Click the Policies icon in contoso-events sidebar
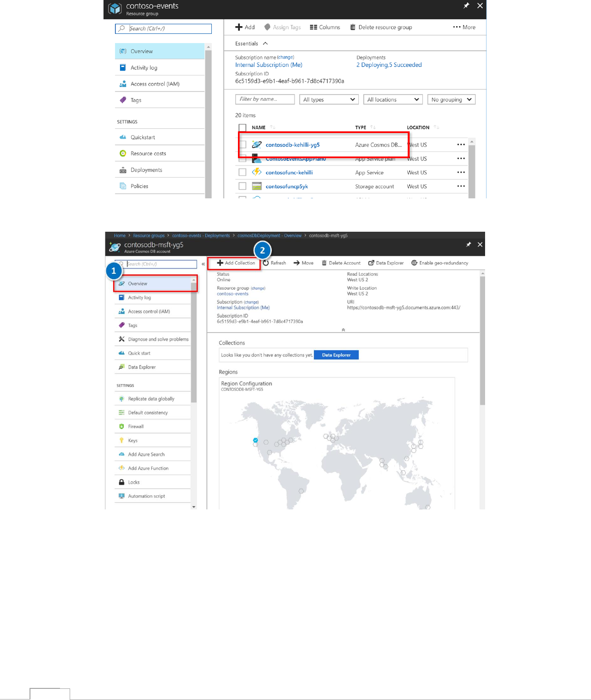591x700 pixels. (x=123, y=186)
